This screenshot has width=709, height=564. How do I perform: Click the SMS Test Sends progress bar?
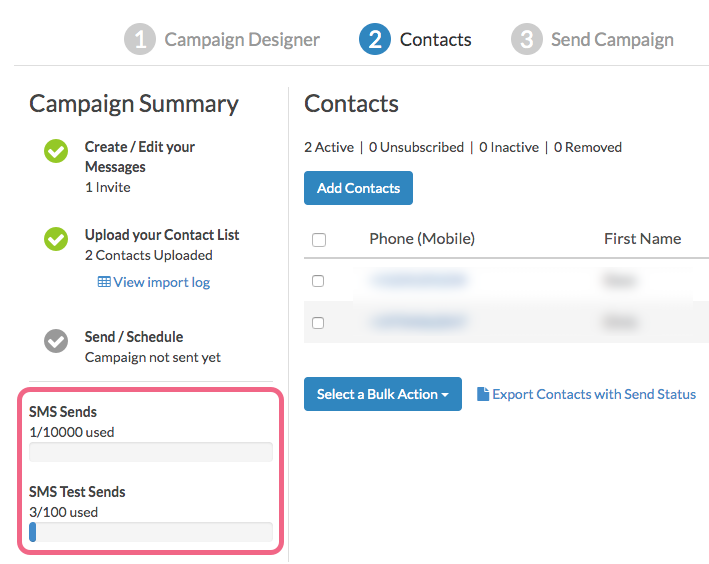tap(151, 532)
